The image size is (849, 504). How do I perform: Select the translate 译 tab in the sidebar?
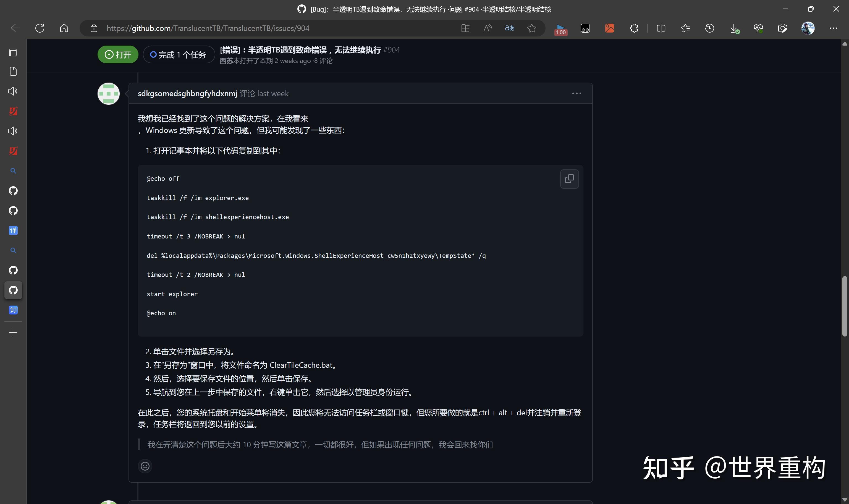click(13, 230)
